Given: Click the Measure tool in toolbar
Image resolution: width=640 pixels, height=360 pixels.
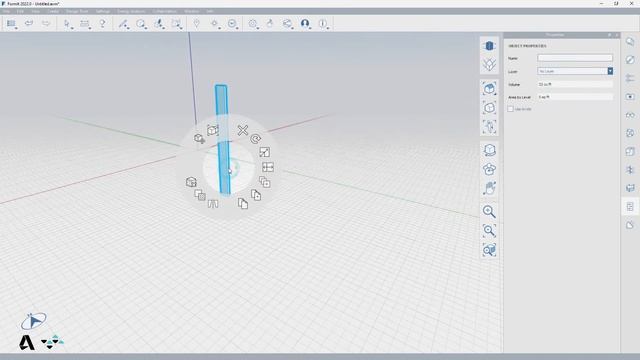Looking at the screenshot, I should click(x=84, y=23).
